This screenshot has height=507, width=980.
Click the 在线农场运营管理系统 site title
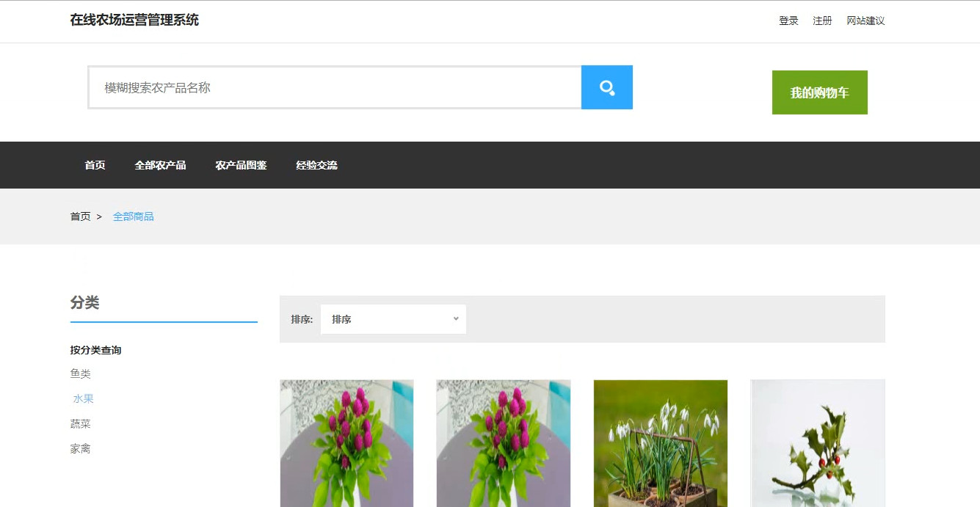(134, 20)
